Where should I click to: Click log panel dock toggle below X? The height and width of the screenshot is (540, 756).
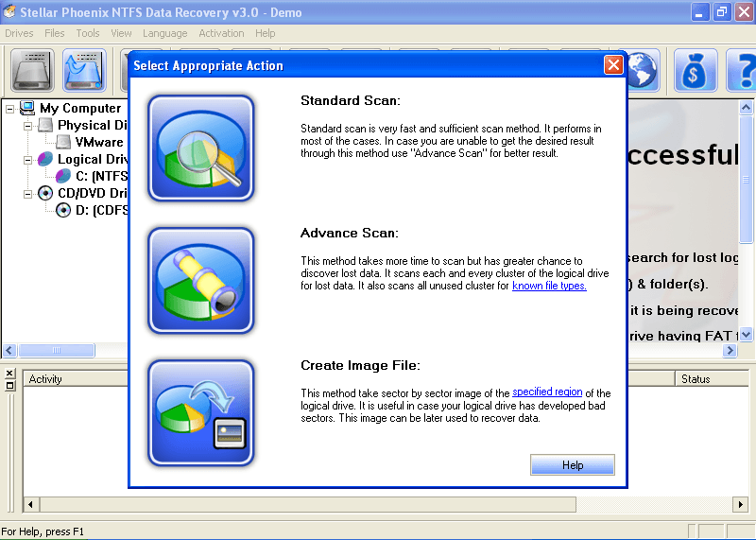pos(9,386)
